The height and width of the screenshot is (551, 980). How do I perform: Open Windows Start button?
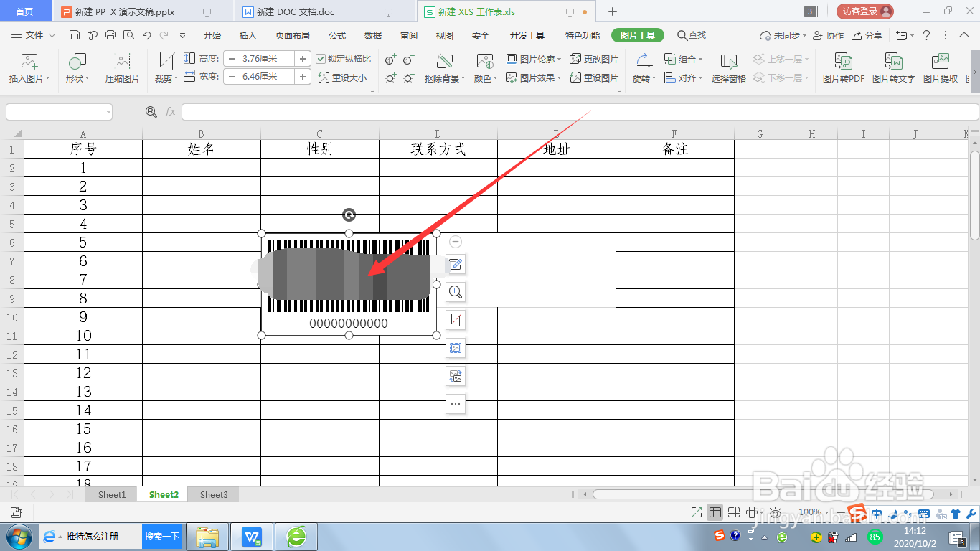click(19, 536)
